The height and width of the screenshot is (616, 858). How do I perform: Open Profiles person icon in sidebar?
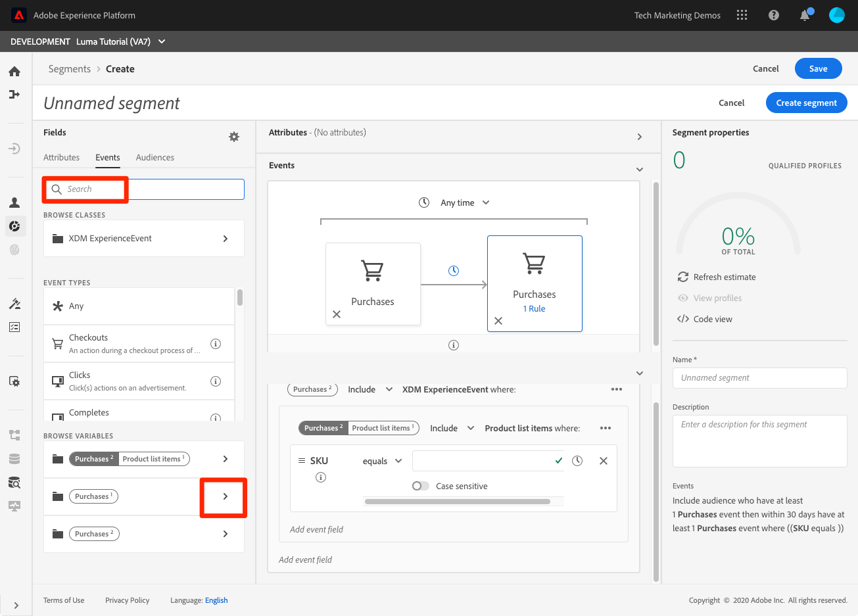(x=14, y=202)
